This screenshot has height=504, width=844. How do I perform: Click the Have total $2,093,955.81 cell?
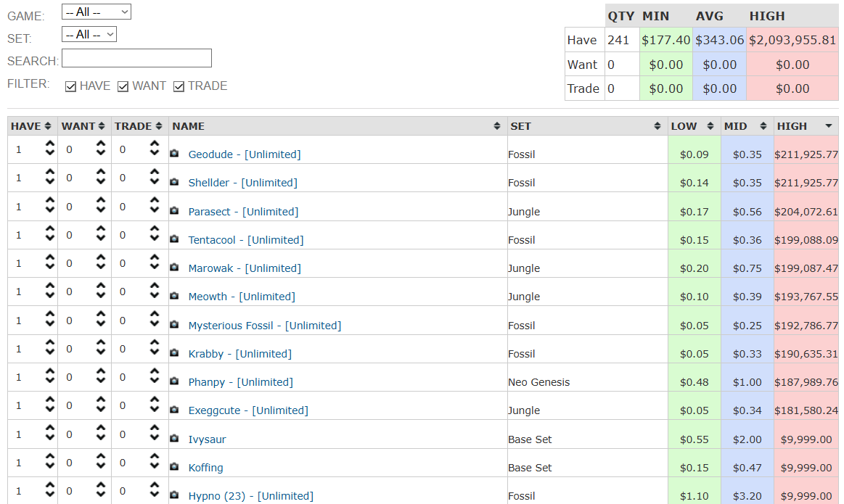pyautogui.click(x=792, y=40)
